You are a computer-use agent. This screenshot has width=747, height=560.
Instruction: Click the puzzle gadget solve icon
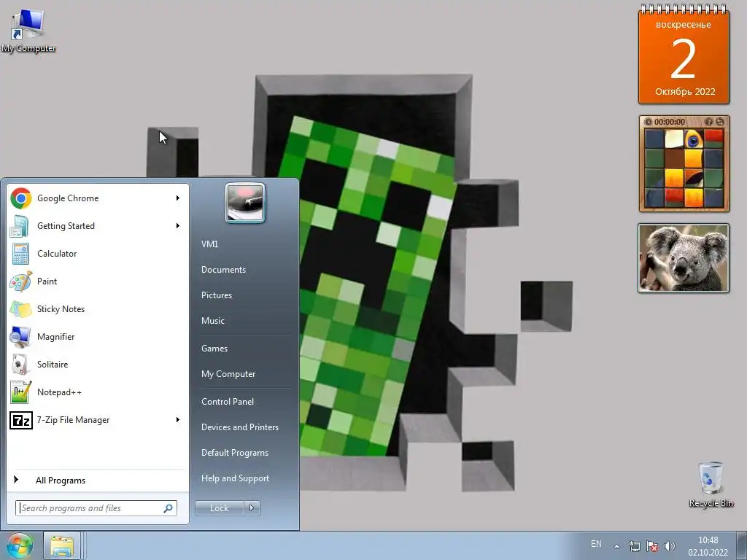point(719,122)
